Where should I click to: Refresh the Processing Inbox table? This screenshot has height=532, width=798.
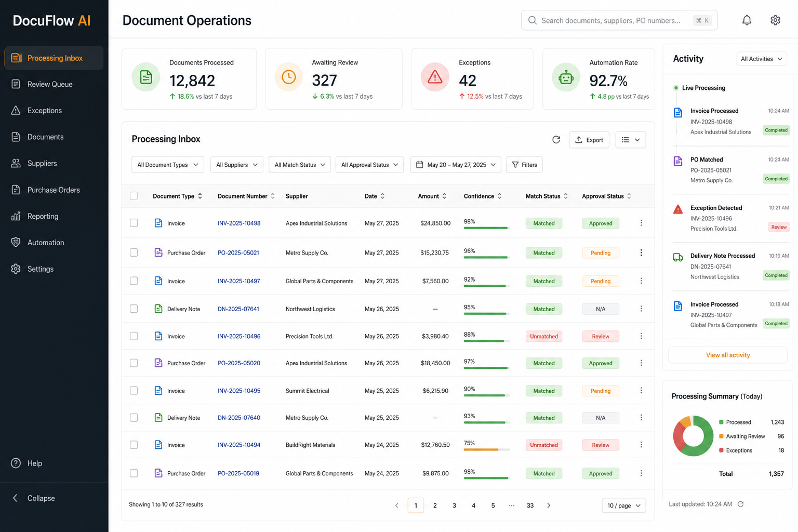pos(556,140)
